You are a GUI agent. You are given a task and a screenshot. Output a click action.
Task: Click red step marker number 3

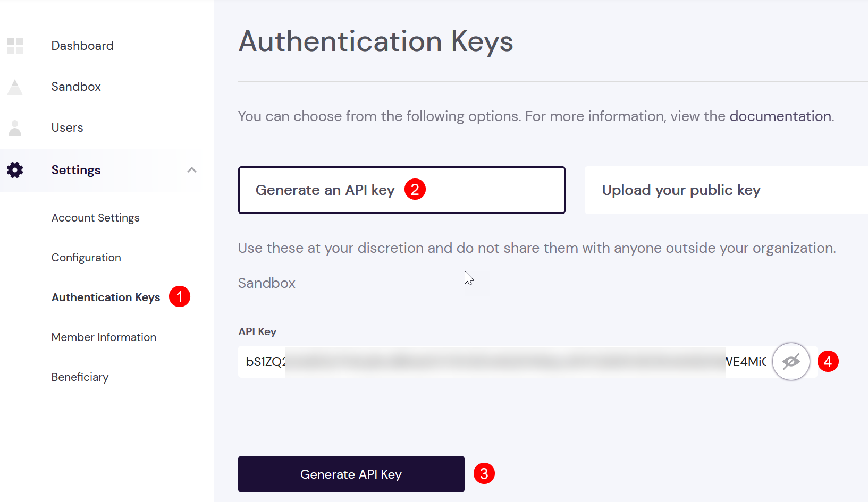(484, 473)
